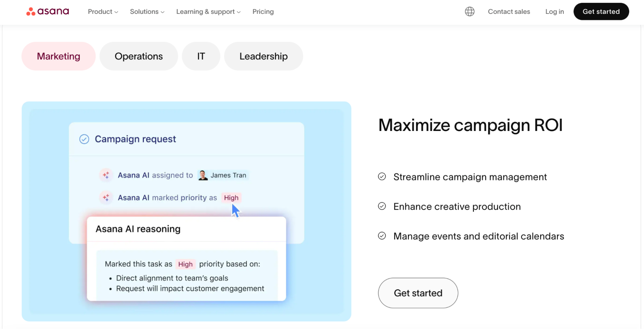Screen dimensions: 644x329
Task: Click the check icon beside Manage events
Action: click(x=382, y=236)
